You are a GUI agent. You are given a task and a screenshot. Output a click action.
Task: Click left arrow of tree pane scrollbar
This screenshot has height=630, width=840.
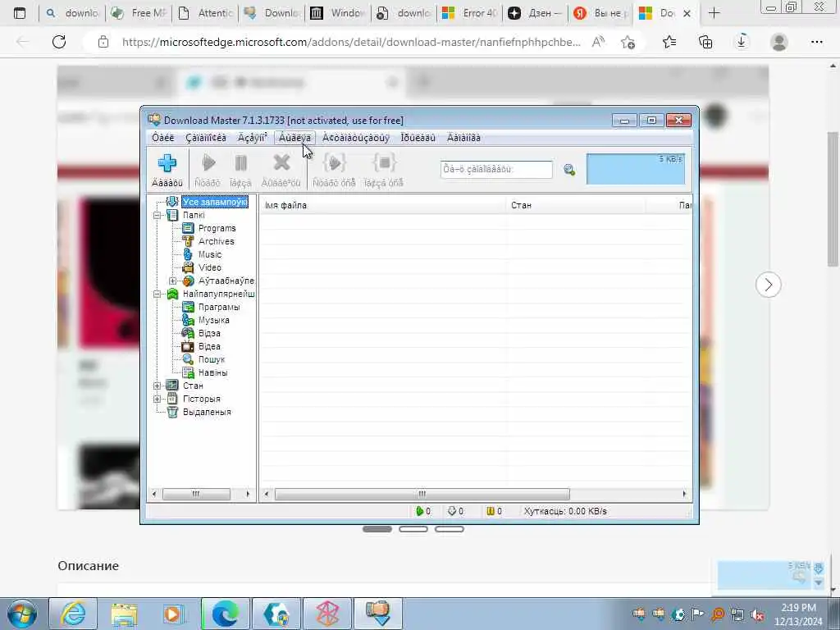click(154, 494)
